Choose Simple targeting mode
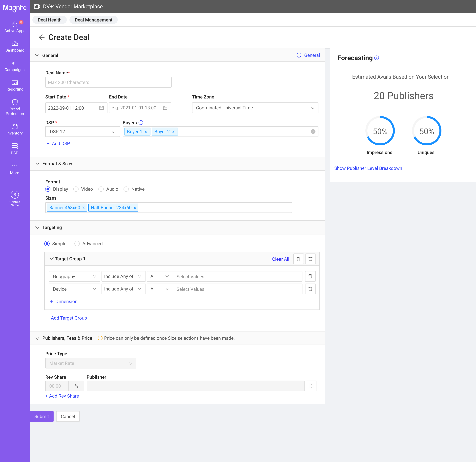Image resolution: width=476 pixels, height=462 pixels. coord(47,244)
